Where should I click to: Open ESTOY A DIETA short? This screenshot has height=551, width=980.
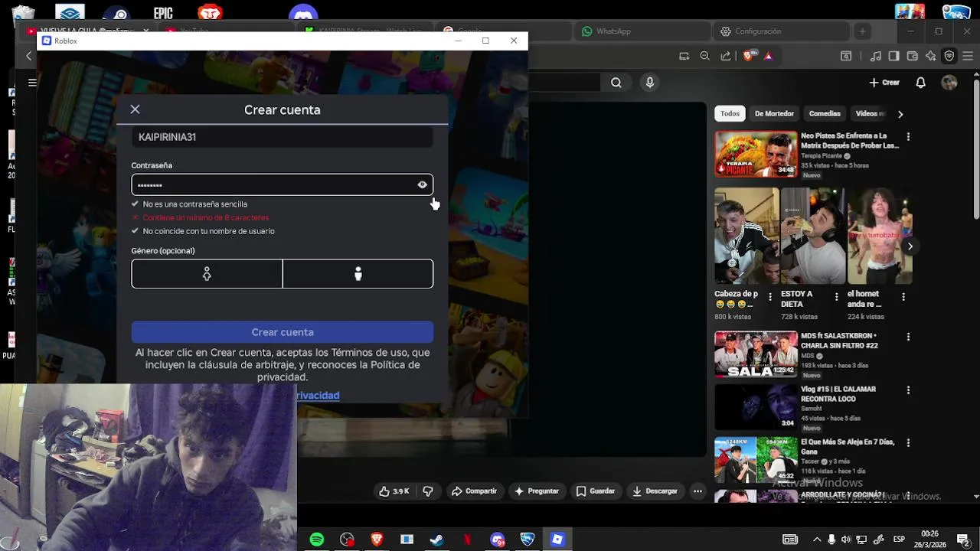click(813, 236)
